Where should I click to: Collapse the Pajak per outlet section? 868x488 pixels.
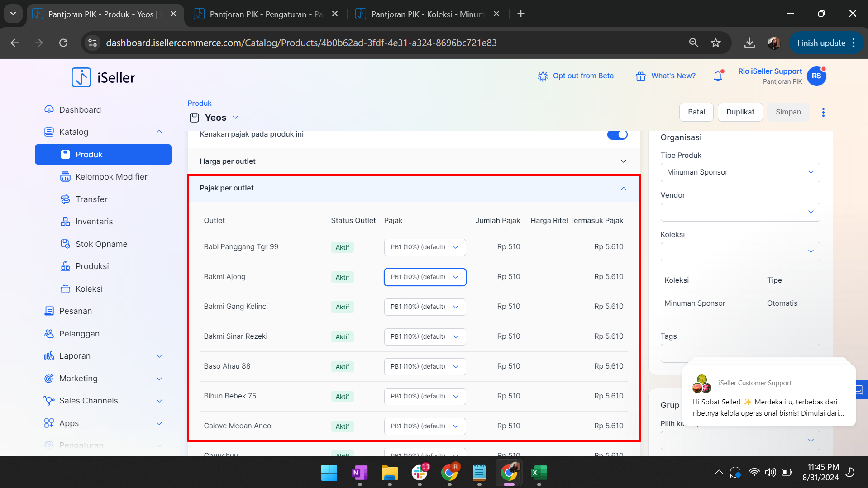(413, 188)
